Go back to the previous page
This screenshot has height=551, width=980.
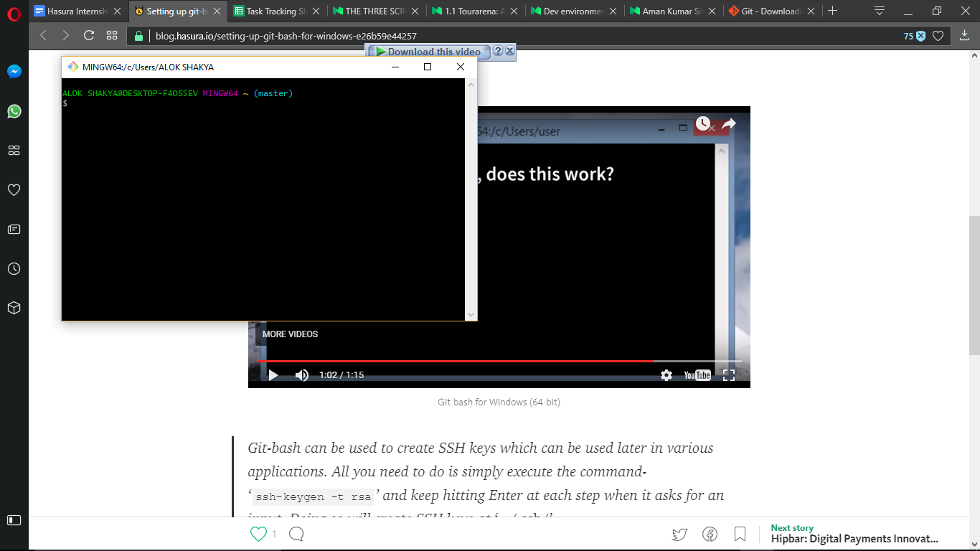[x=43, y=36]
